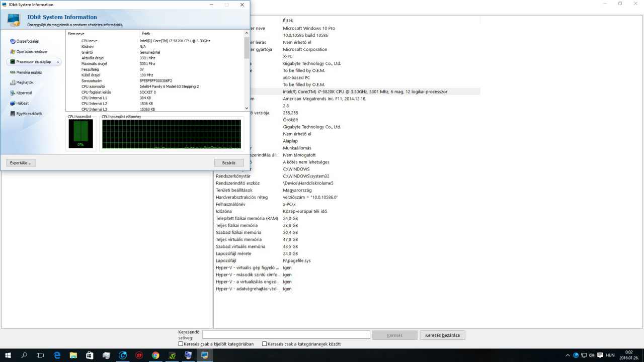644x362 pixels.
Task: Focus the Keresendő szöveg search field
Action: [x=286, y=334]
